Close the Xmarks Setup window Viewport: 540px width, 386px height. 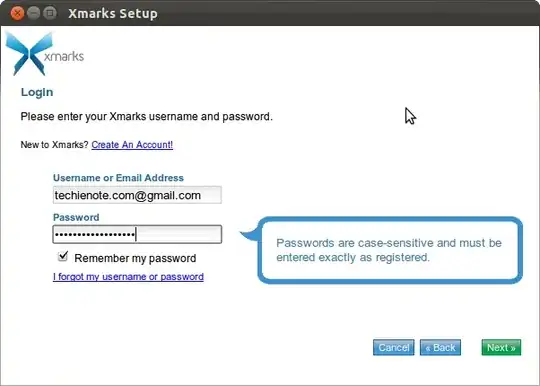click(17, 13)
